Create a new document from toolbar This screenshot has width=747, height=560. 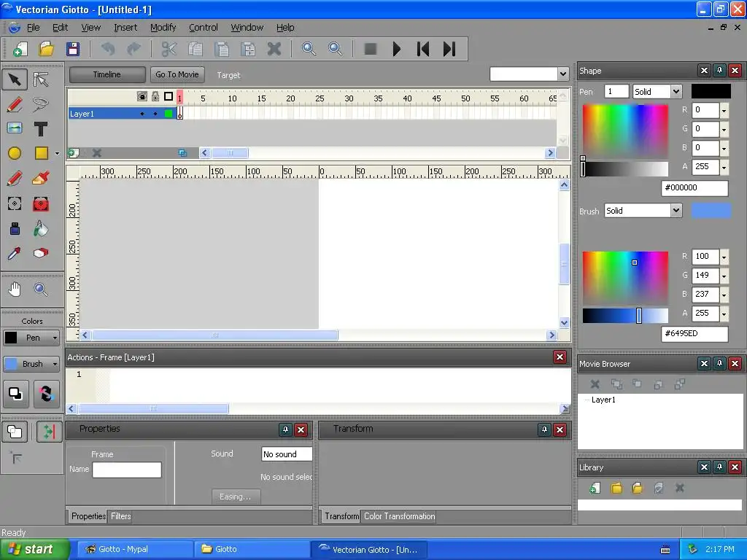[x=20, y=49]
